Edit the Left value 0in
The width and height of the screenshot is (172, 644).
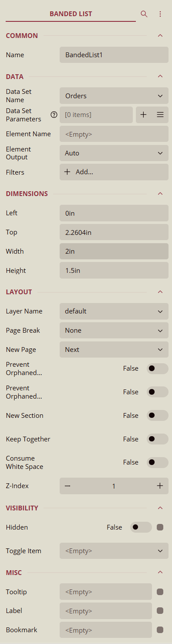pos(114,213)
